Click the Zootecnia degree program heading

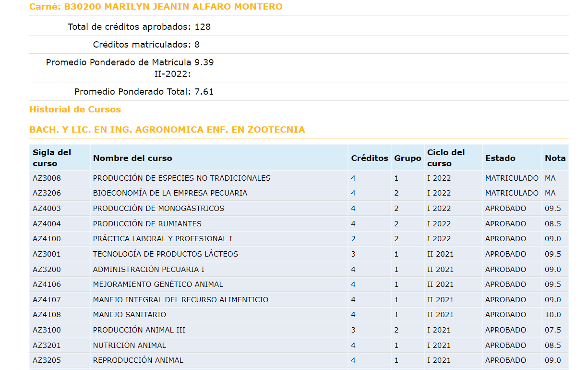pos(167,130)
